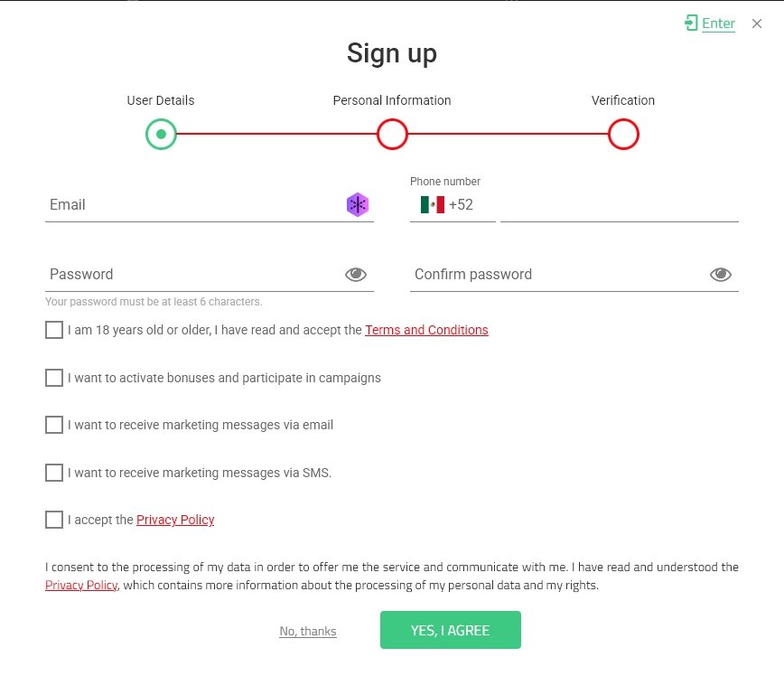Show password using the eye icon in Password field
The height and width of the screenshot is (676, 784).
click(356, 275)
